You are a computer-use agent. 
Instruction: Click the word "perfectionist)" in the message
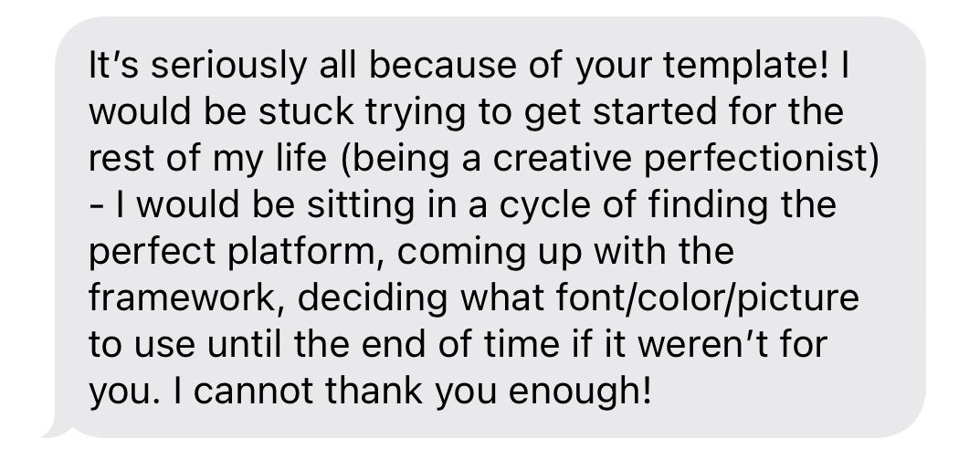(761, 159)
